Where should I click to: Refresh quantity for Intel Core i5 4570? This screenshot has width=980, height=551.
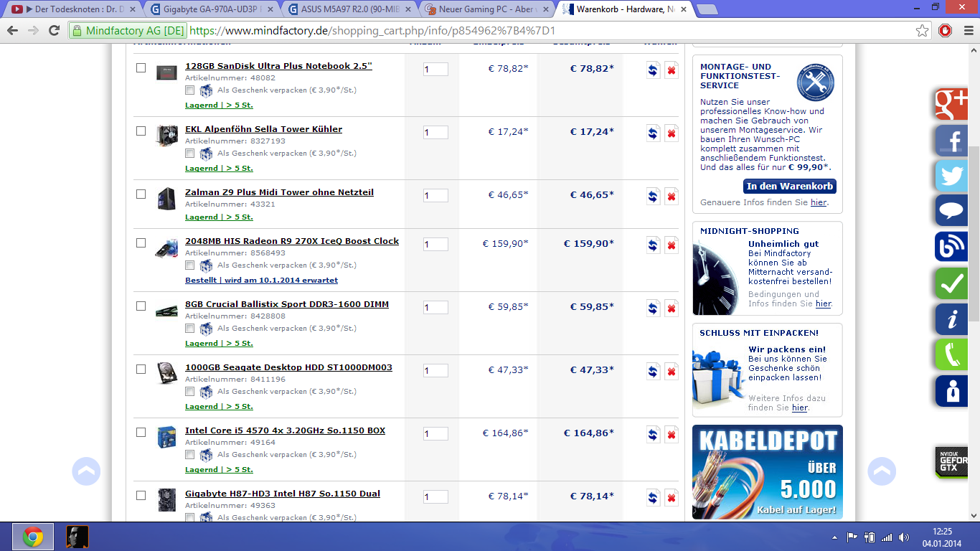coord(653,434)
